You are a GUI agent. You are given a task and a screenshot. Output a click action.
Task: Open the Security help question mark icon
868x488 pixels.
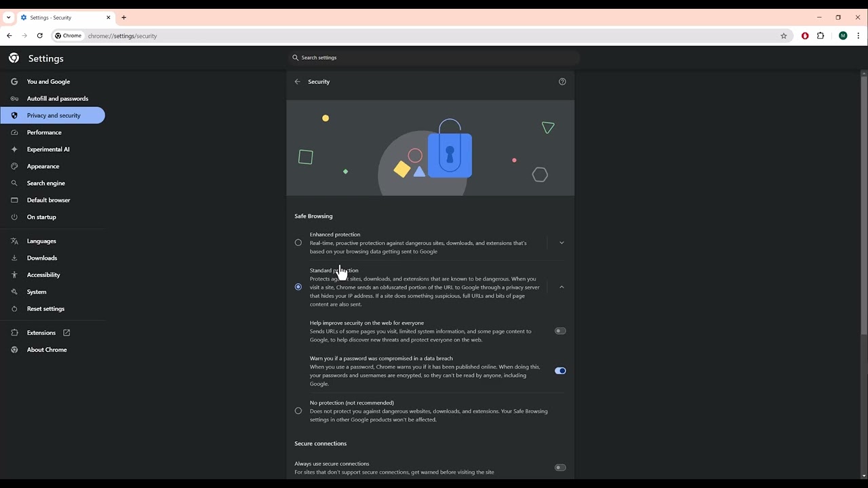pyautogui.click(x=562, y=81)
